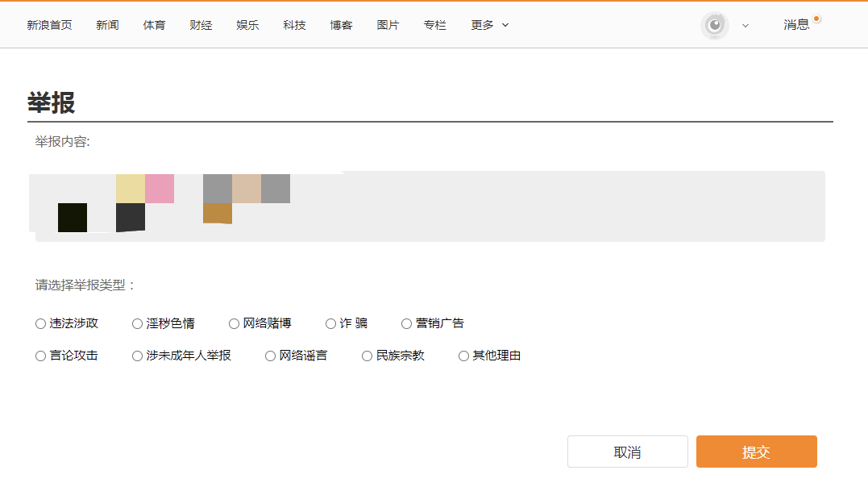
Task: Expand the account dropdown arrow beside avatar
Action: click(745, 26)
